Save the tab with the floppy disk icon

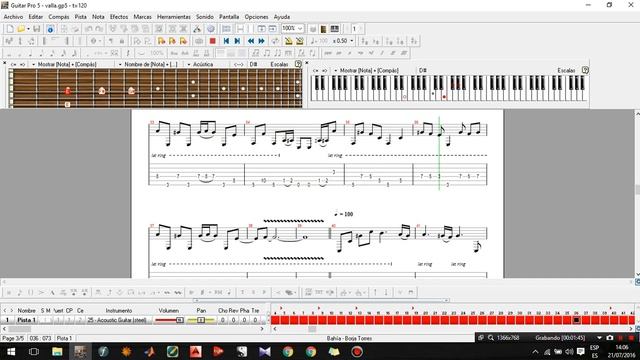point(37,29)
